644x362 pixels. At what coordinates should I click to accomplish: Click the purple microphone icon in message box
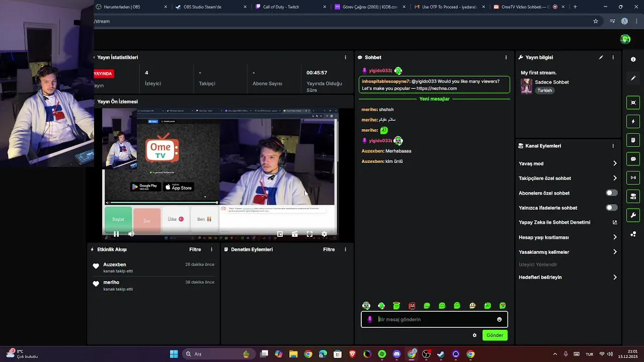coord(370,319)
